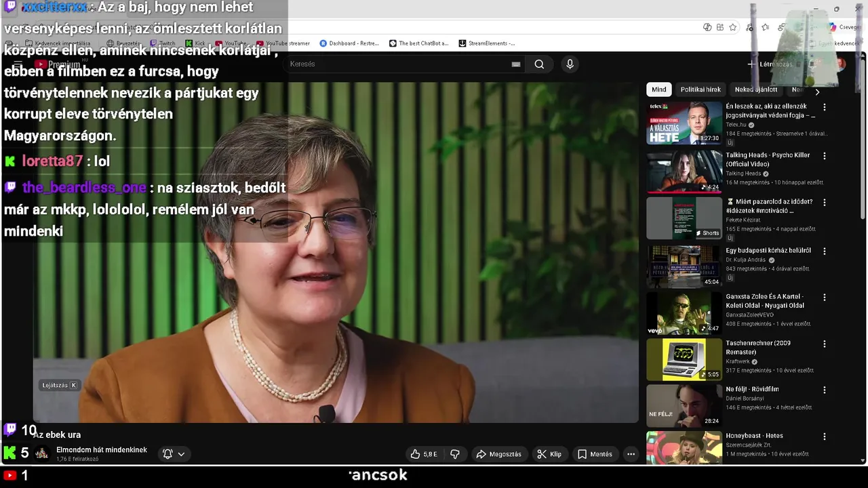Image resolution: width=868 pixels, height=488 pixels.
Task: Open The best ChatBot bookmark
Action: pos(419,43)
